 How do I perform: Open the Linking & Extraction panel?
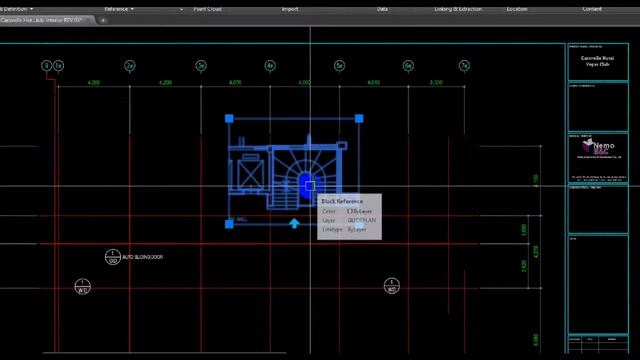click(x=458, y=9)
